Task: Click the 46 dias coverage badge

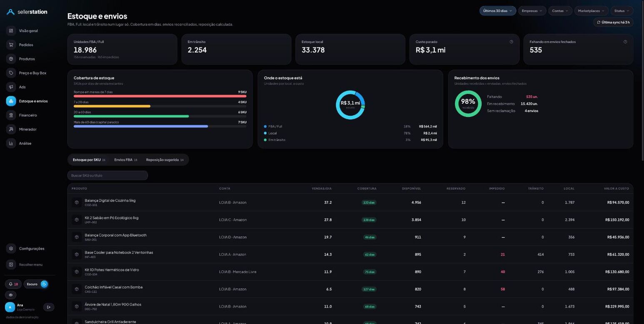Action: [x=369, y=237]
